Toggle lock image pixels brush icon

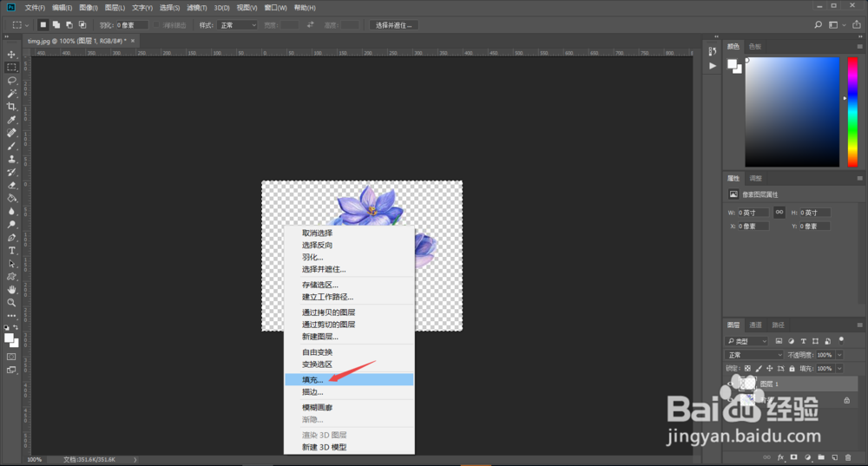(759, 369)
